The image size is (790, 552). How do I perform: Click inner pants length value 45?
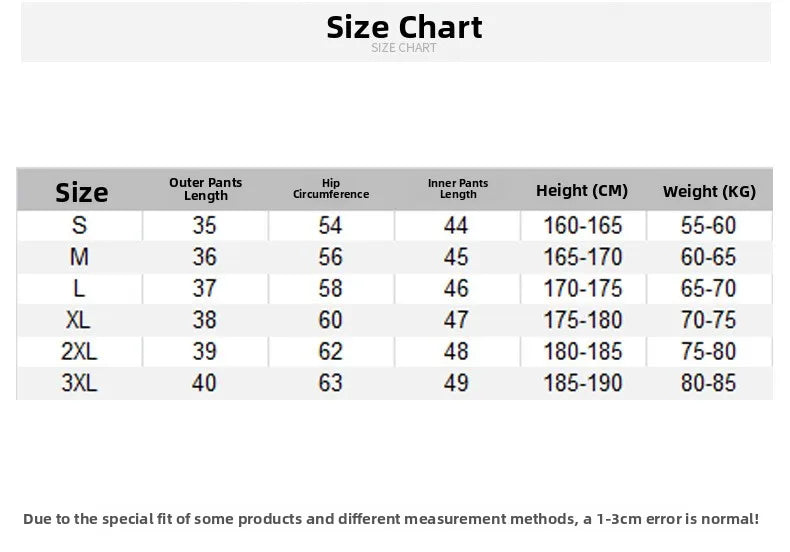click(456, 257)
